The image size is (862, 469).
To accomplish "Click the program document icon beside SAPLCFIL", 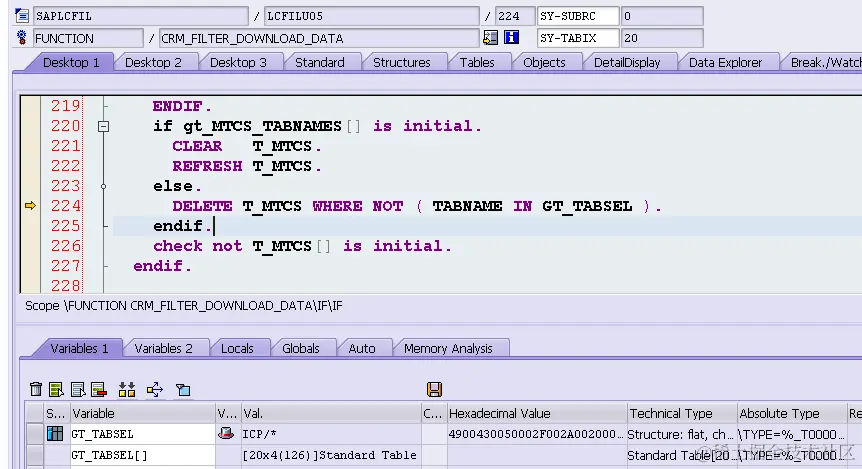I will tap(22, 15).
